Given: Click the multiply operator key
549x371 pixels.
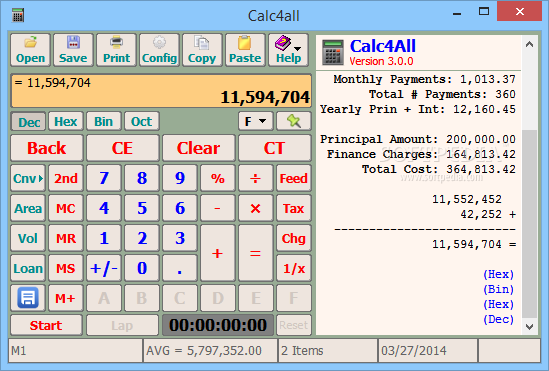Looking at the screenshot, I should pos(256,208).
